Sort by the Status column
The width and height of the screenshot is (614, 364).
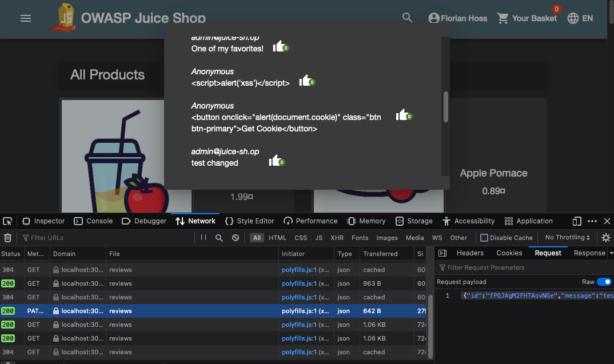coord(11,254)
